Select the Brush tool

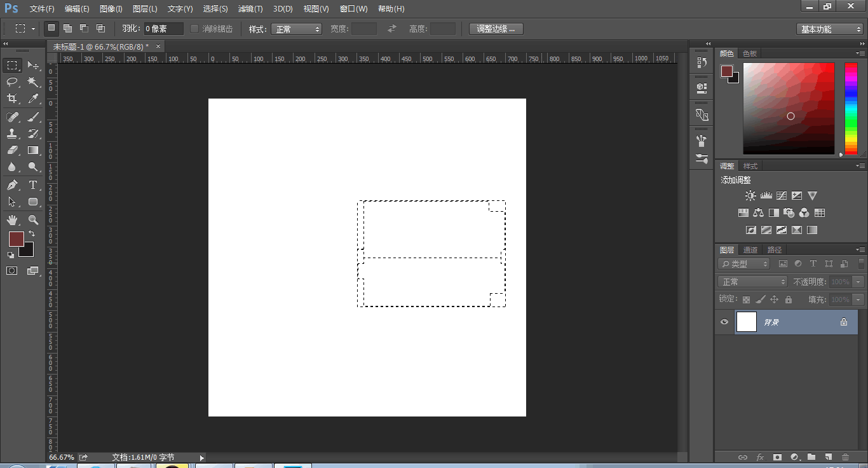(x=33, y=117)
